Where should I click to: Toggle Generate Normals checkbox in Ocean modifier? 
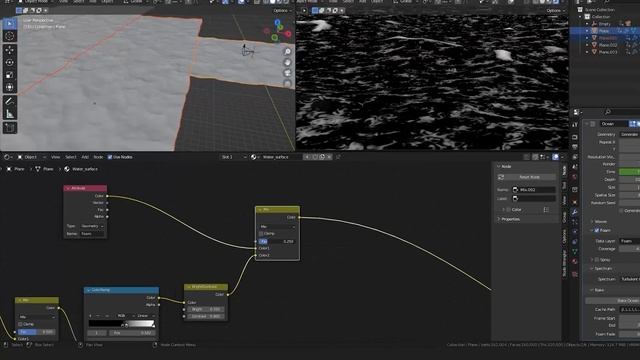621,211
